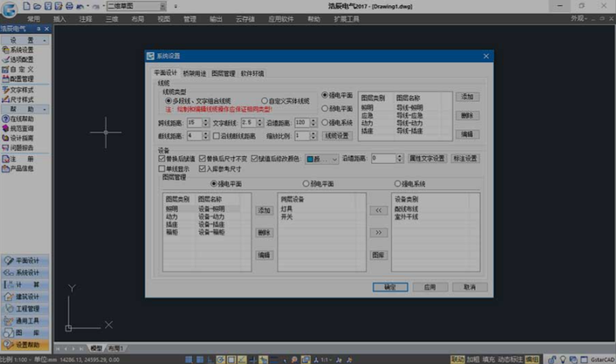
Task: Click the 线缆设置 button
Action: tap(336, 136)
